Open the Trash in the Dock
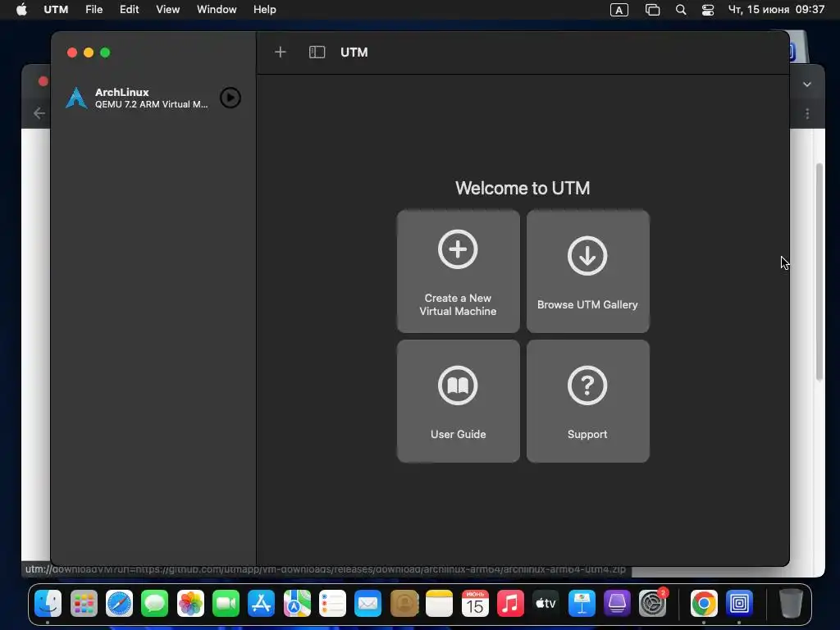The width and height of the screenshot is (840, 630). (x=791, y=604)
